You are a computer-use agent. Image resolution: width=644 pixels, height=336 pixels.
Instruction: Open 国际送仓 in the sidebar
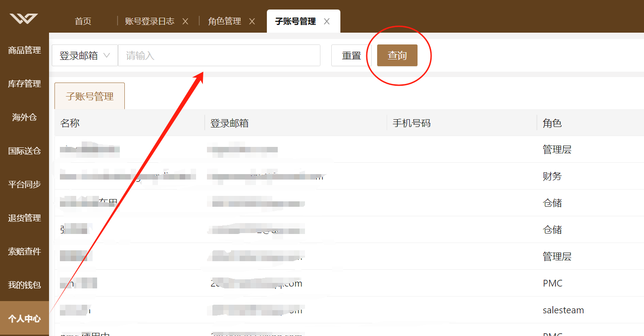[x=25, y=151]
